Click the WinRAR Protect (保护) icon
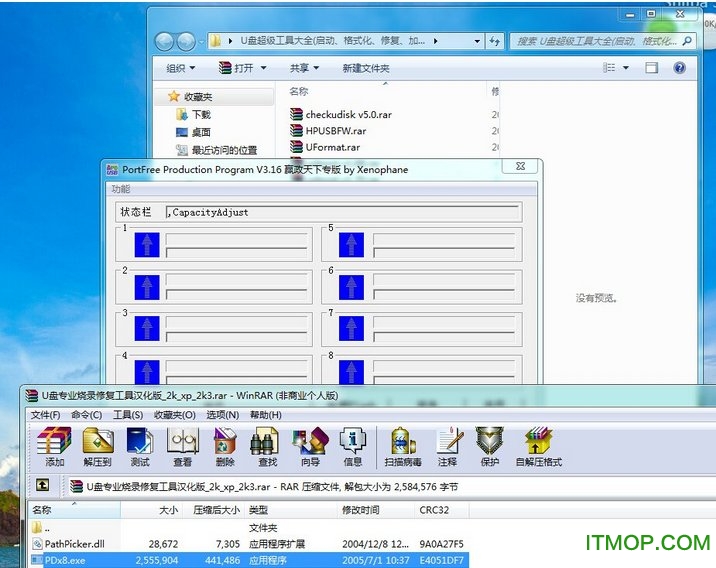 [490, 447]
